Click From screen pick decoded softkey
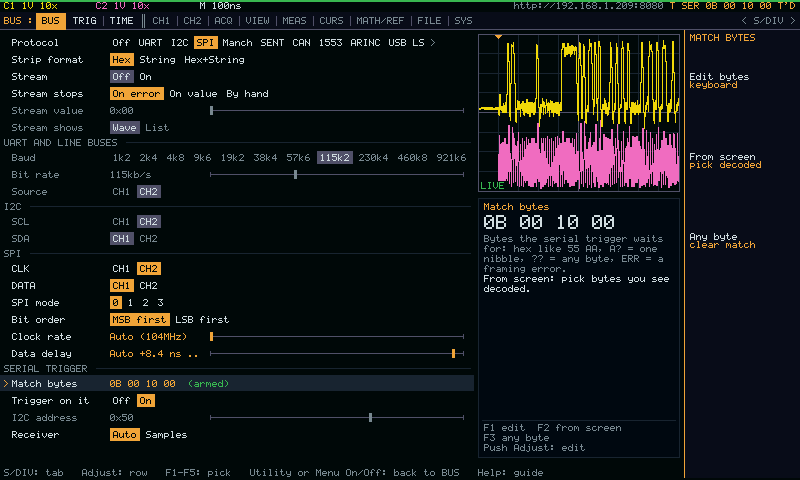Viewport: 800px width, 480px height. pyautogui.click(x=725, y=161)
